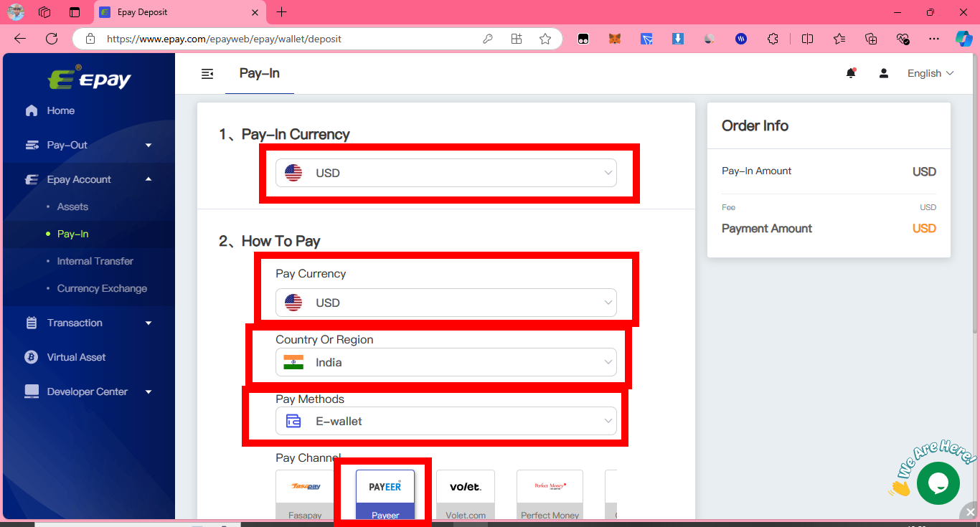
Task: Open the blue wave circle extension
Action: tap(741, 39)
